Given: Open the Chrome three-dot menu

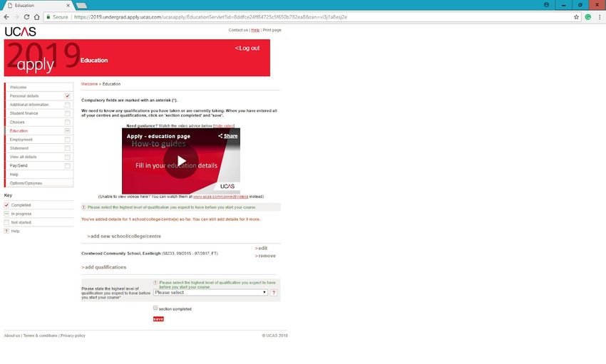Looking at the screenshot, I should pos(600,17).
